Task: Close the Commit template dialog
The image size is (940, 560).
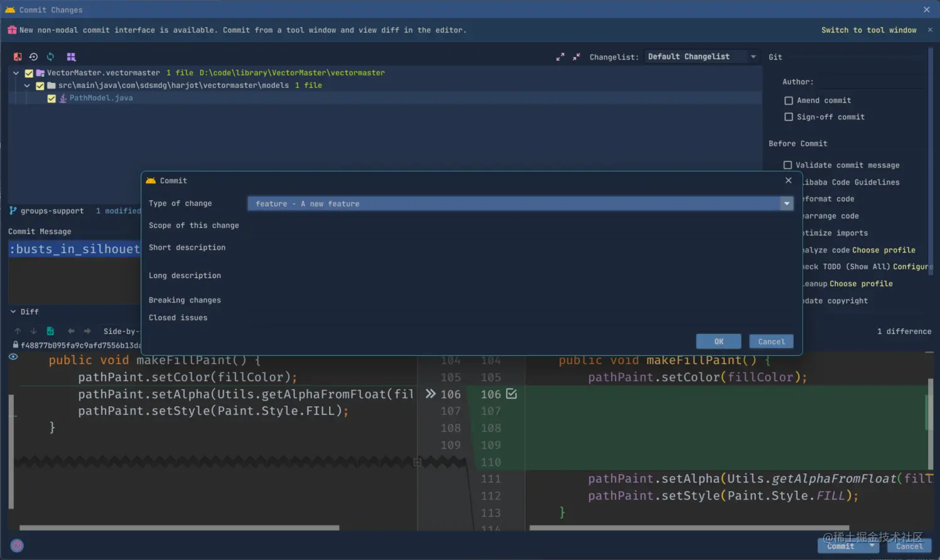Action: point(789,180)
